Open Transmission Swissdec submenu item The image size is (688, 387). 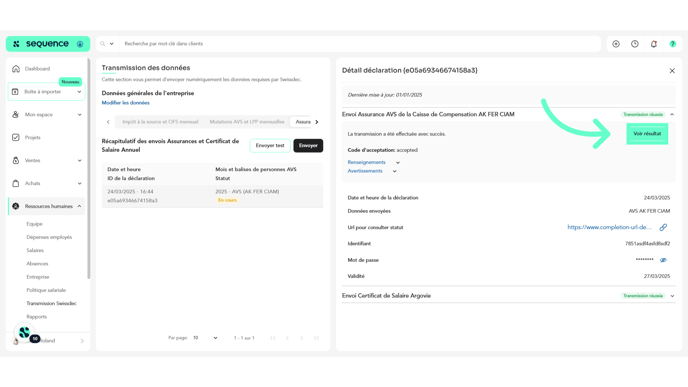pos(51,303)
